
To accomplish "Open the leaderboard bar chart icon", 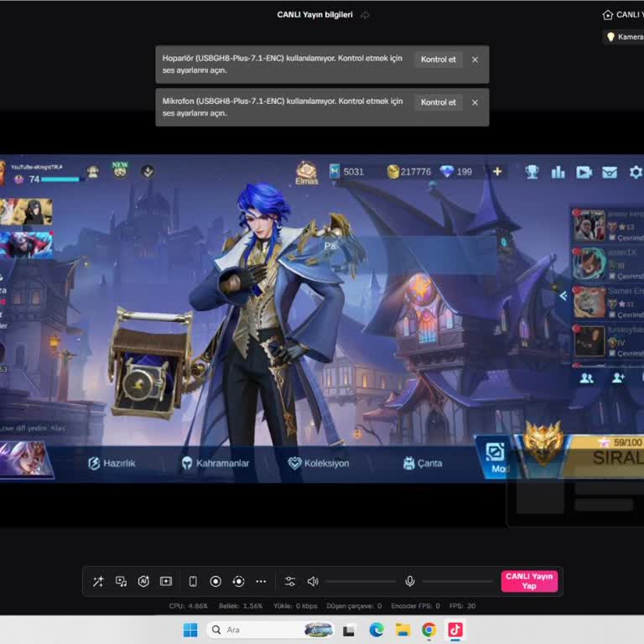I will [x=558, y=172].
